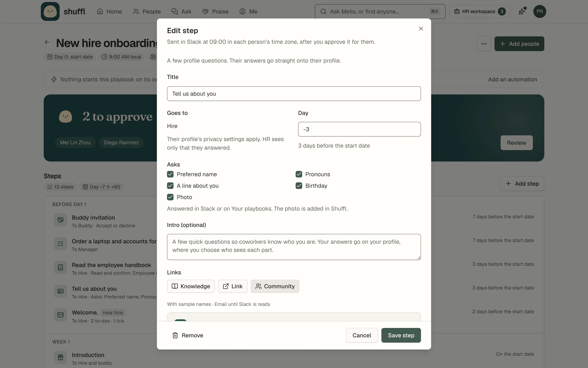588x368 pixels.
Task: Open the Ask nav item
Action: pos(182,11)
